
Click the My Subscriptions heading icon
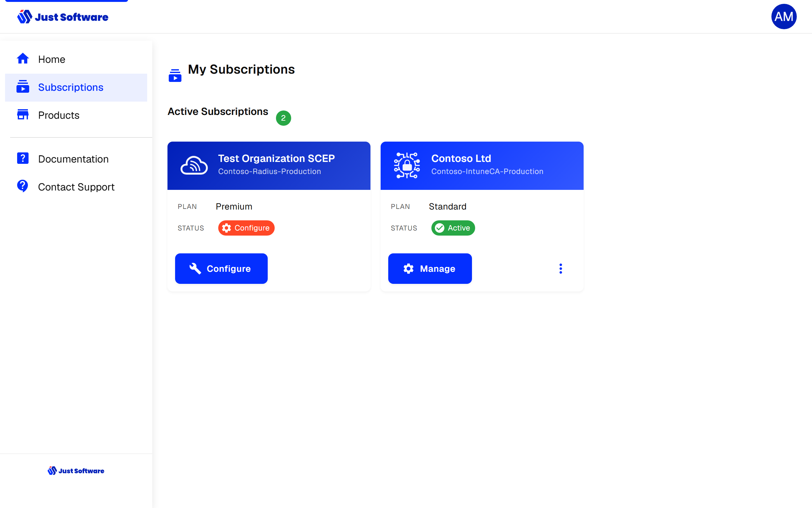pyautogui.click(x=175, y=76)
